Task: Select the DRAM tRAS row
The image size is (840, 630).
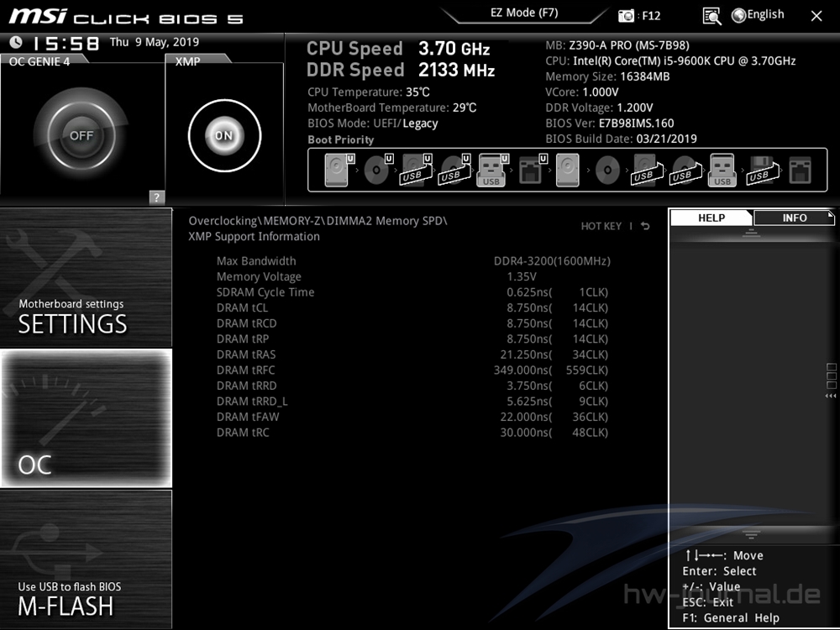Action: (412, 354)
